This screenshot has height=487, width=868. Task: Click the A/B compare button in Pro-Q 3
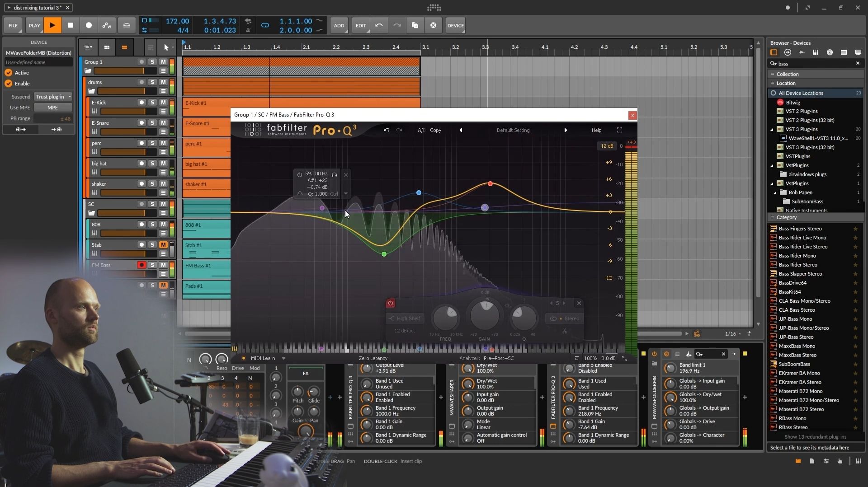pyautogui.click(x=421, y=130)
